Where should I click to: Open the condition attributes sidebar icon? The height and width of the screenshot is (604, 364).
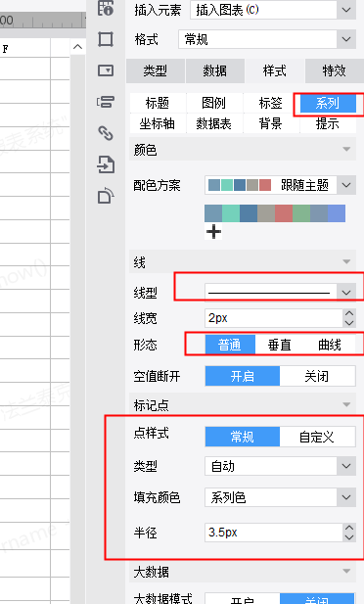coord(106,102)
